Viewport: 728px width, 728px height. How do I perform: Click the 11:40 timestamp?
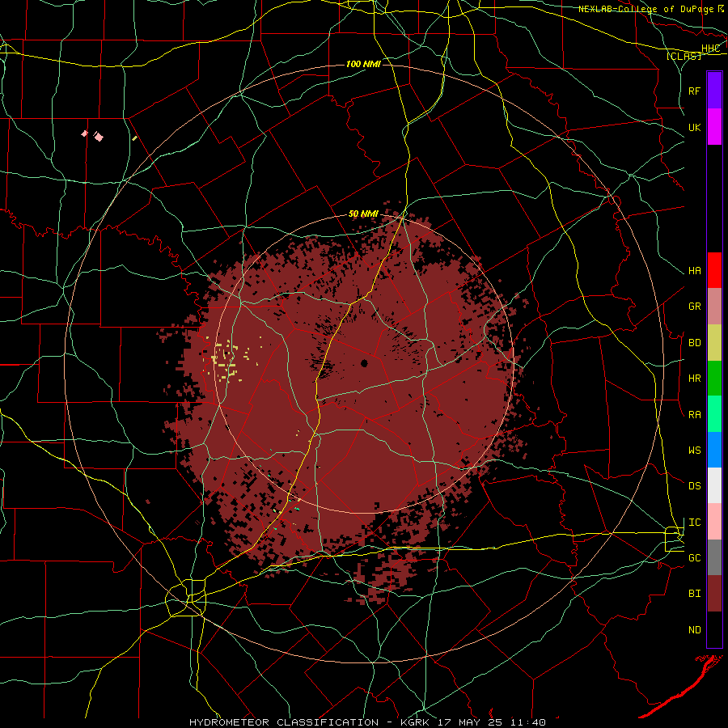[x=527, y=722]
